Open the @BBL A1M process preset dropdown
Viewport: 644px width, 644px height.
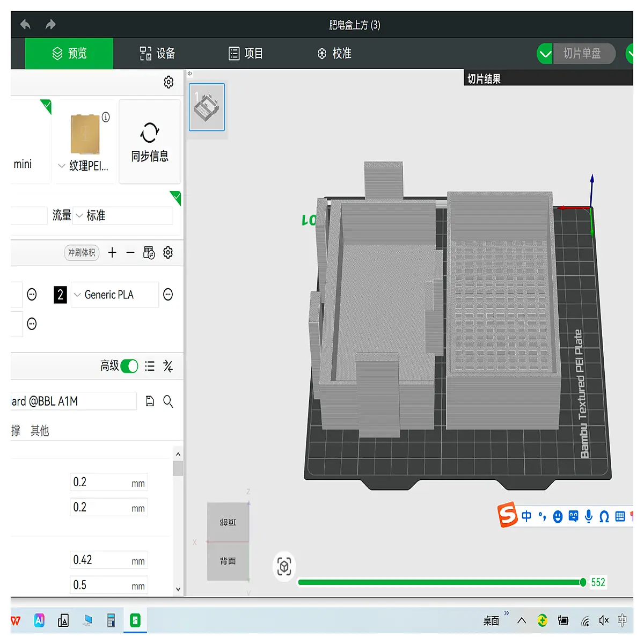(x=74, y=401)
